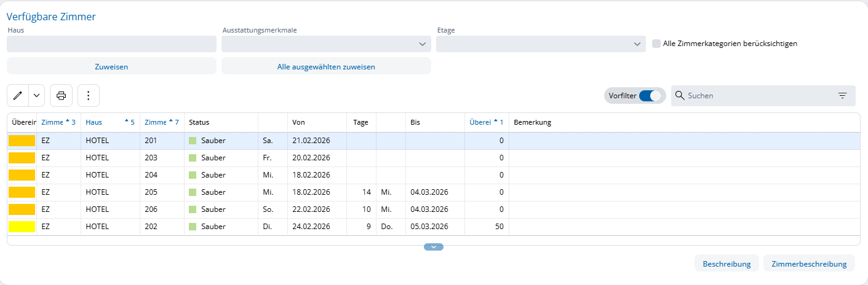This screenshot has width=868, height=285.
Task: Click the Status column header
Action: [199, 122]
